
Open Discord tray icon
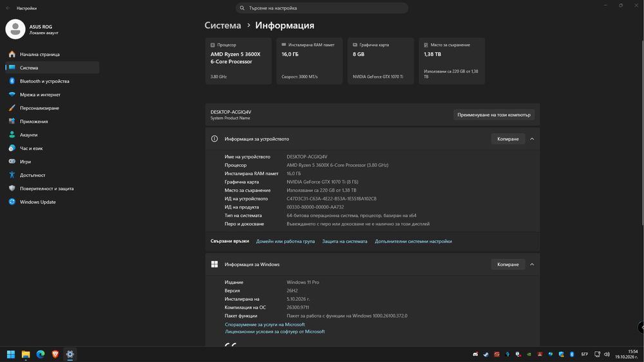point(475,354)
